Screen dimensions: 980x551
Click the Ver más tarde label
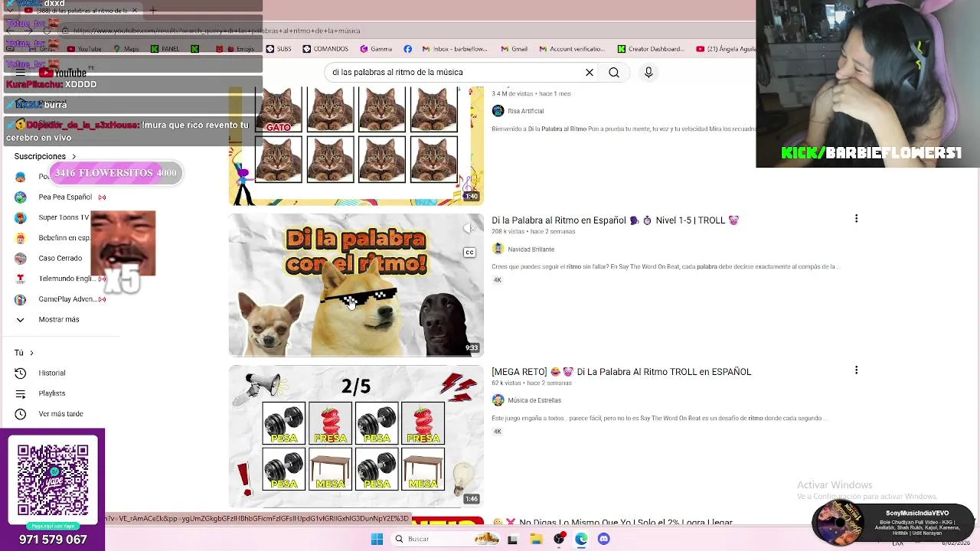60,414
